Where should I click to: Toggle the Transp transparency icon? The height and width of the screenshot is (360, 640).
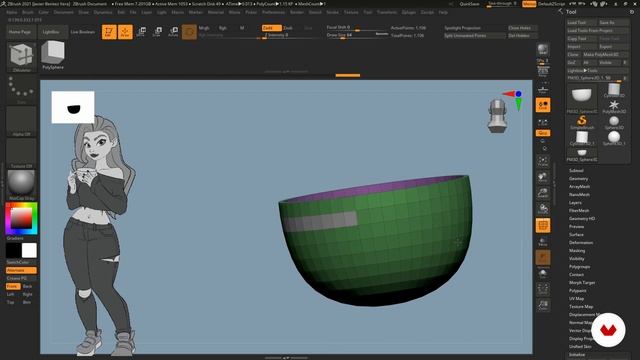[x=543, y=242]
